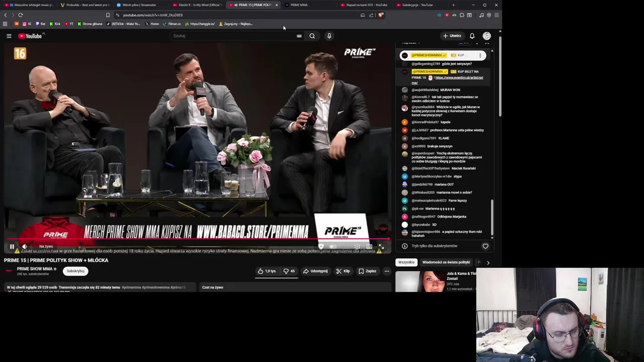Switch to Napad na bank YouTube tab
Screen dimensions: 644x362
pos(364,5)
